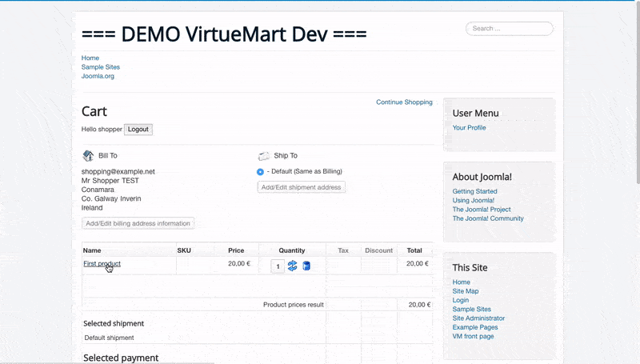The image size is (640, 364).
Task: Remove First product with the delete icon
Action: click(306, 266)
